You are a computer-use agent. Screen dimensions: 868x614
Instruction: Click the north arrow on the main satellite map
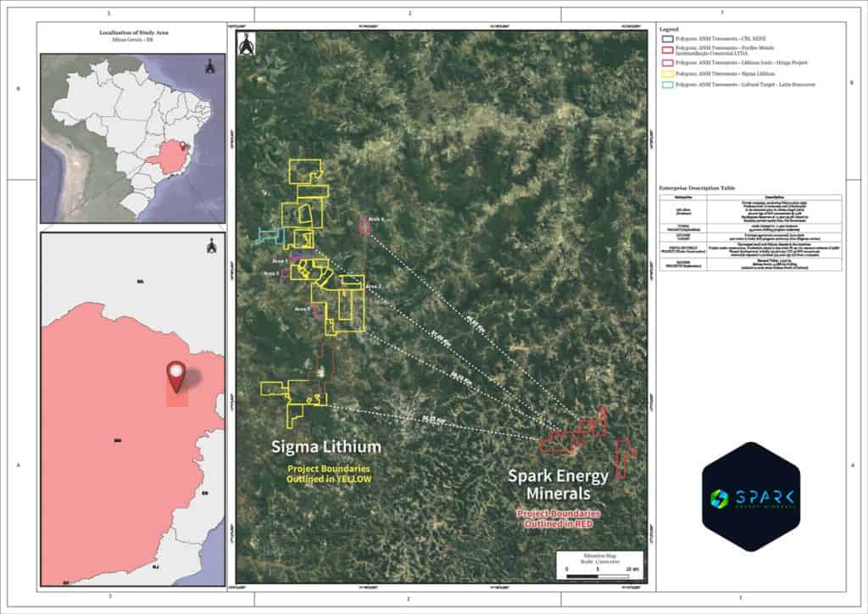247,44
